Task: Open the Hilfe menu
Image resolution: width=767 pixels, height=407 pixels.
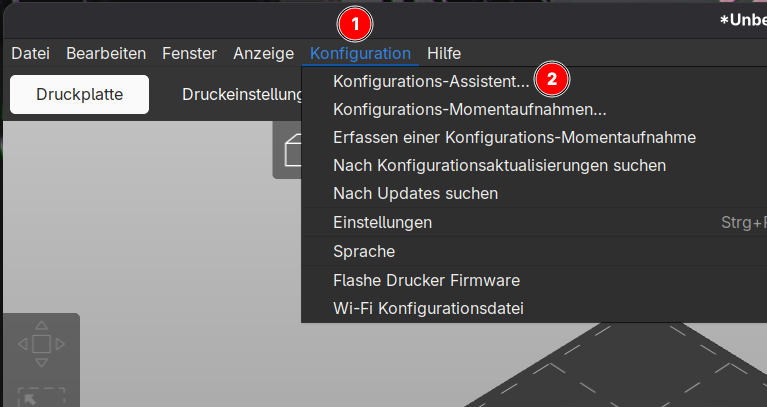Action: click(x=443, y=53)
